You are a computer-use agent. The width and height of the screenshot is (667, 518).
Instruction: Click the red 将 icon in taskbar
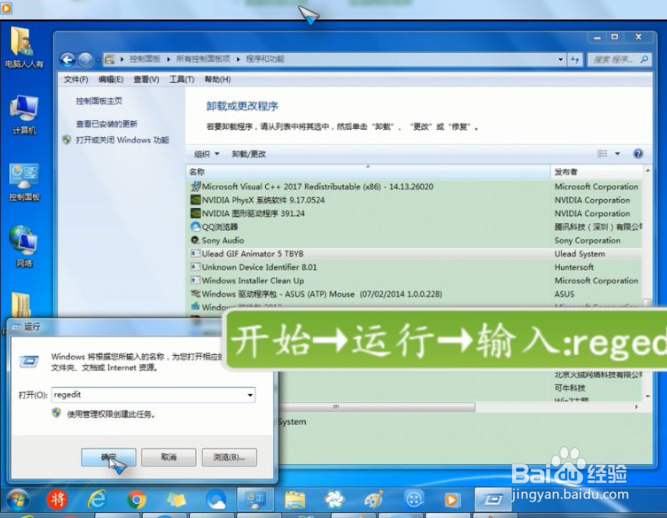(57, 500)
